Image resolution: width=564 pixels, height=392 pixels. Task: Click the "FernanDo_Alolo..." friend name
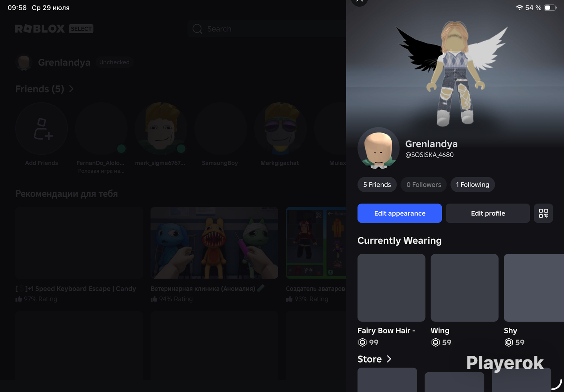(x=100, y=163)
